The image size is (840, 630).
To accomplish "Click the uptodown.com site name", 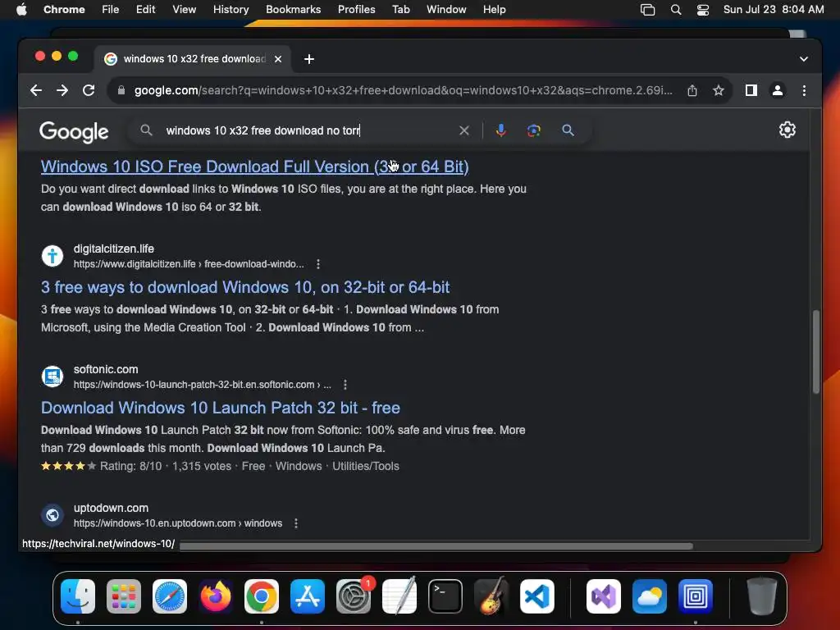I will pos(111,508).
